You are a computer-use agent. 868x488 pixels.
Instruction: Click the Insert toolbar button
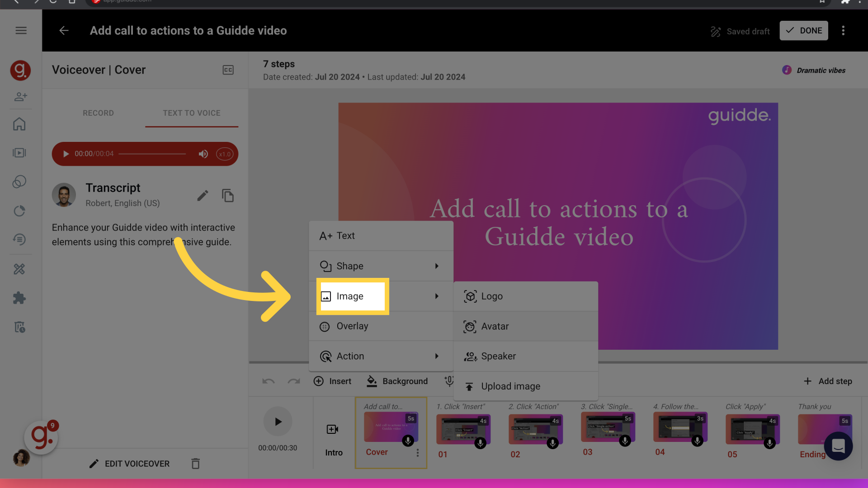tap(332, 381)
